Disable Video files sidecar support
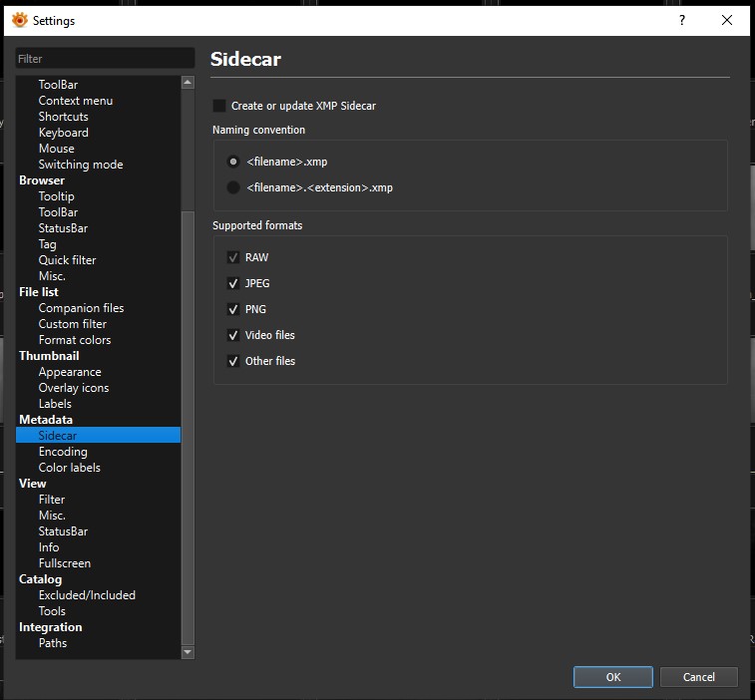 tap(233, 335)
